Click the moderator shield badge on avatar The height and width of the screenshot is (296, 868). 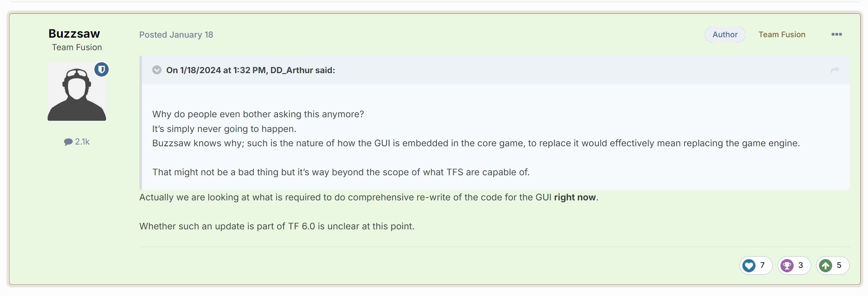coord(102,69)
